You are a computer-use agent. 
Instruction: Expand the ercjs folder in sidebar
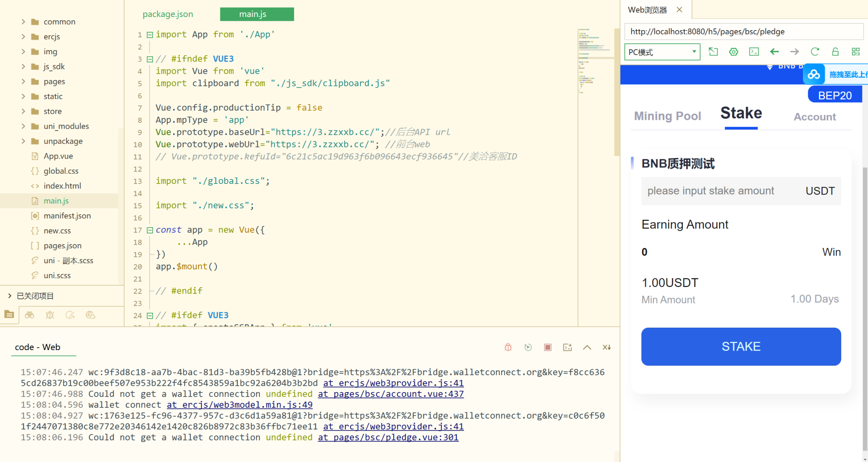(x=24, y=37)
